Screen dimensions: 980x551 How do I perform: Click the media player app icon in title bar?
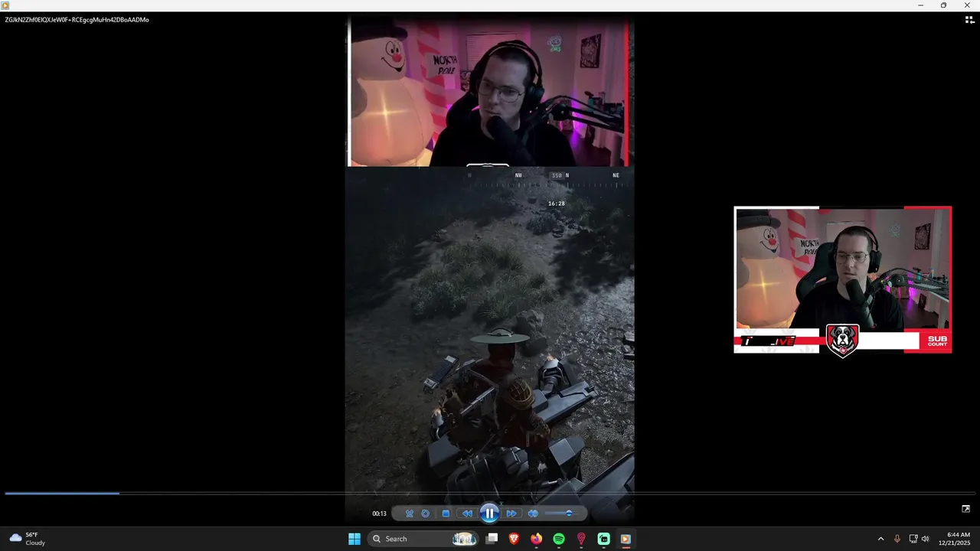[x=5, y=5]
